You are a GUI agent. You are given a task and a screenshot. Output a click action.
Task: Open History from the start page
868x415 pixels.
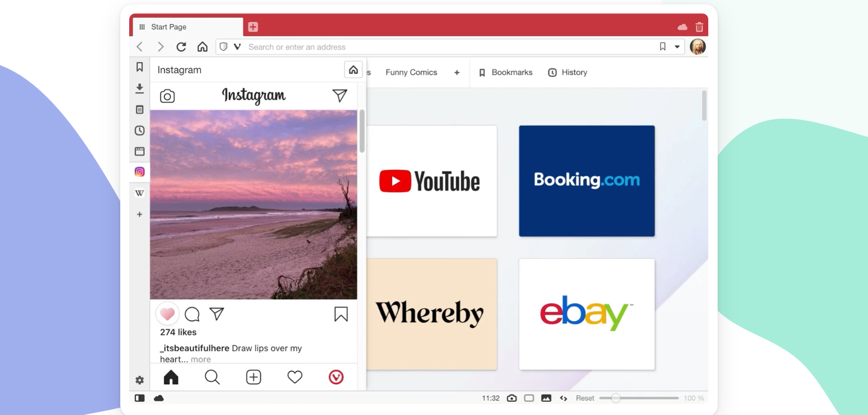coord(568,72)
